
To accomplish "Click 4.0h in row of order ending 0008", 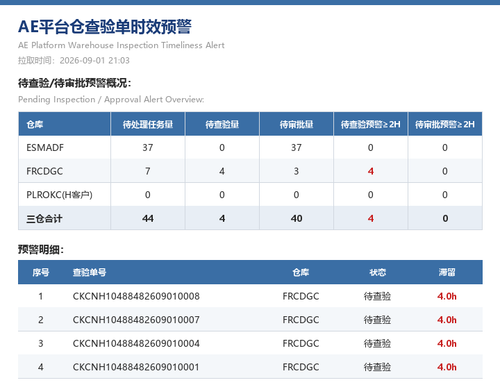I will (x=447, y=296).
